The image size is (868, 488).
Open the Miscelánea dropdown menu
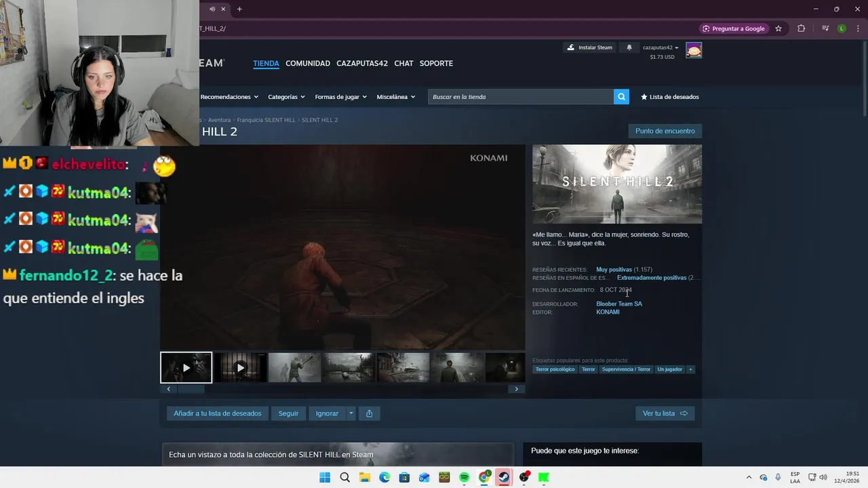[x=396, y=97]
